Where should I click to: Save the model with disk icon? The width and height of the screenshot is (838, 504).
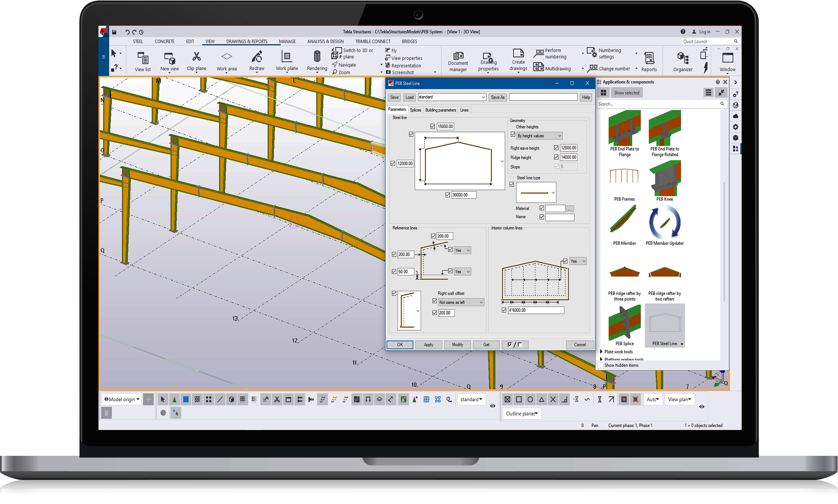tap(114, 32)
